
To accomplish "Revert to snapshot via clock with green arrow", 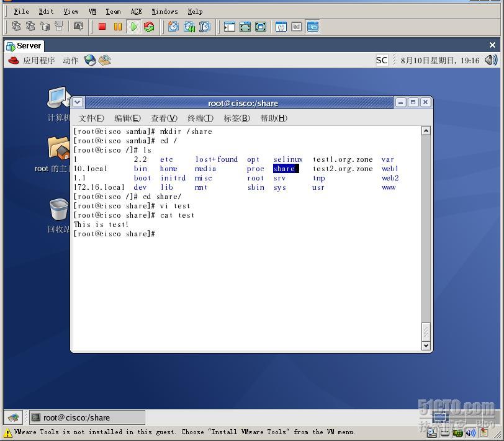I will coord(189,27).
